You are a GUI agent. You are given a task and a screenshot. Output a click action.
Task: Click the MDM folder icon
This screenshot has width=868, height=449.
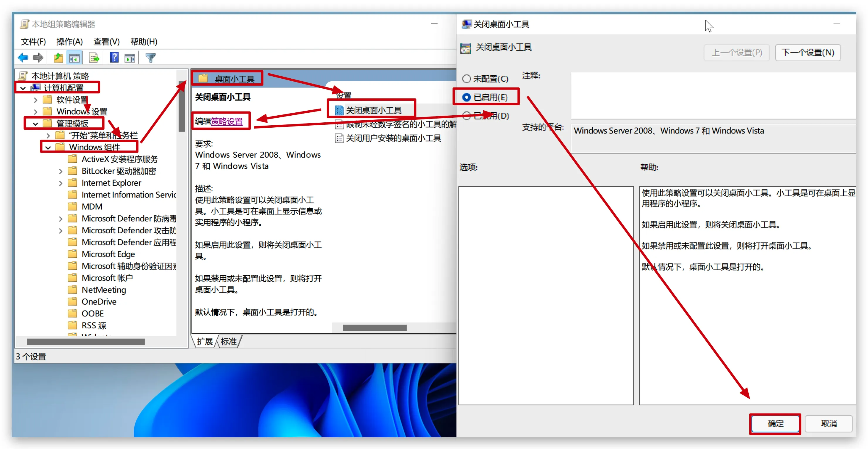72,206
